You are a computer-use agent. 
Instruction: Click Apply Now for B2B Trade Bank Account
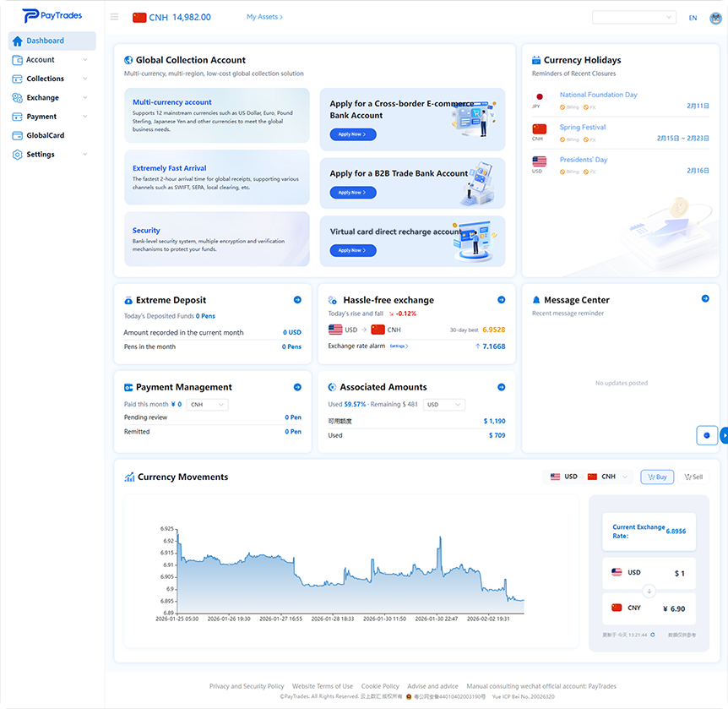pos(353,193)
